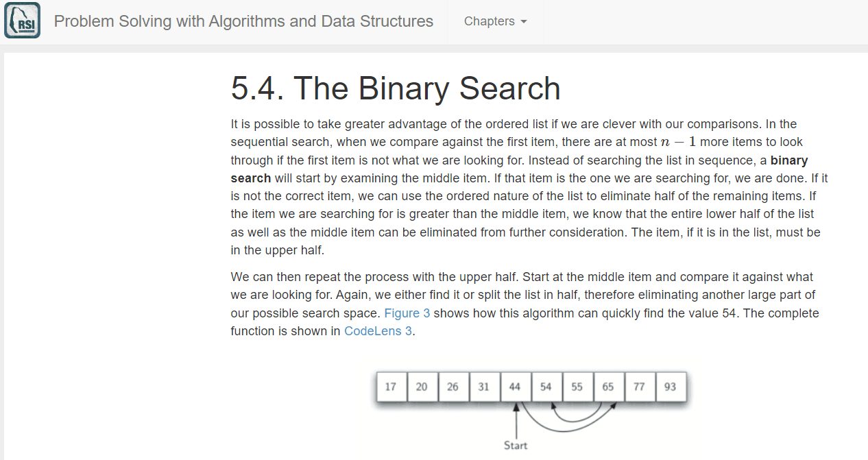Viewport: 868px width, 460px height.
Task: Click the caret arrow beside Chapters
Action: tap(524, 22)
